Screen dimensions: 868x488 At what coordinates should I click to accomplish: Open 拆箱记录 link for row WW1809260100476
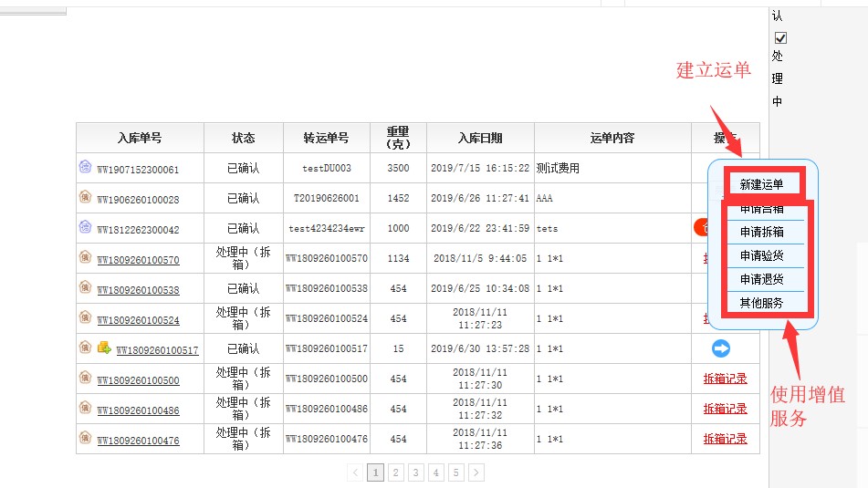click(726, 439)
